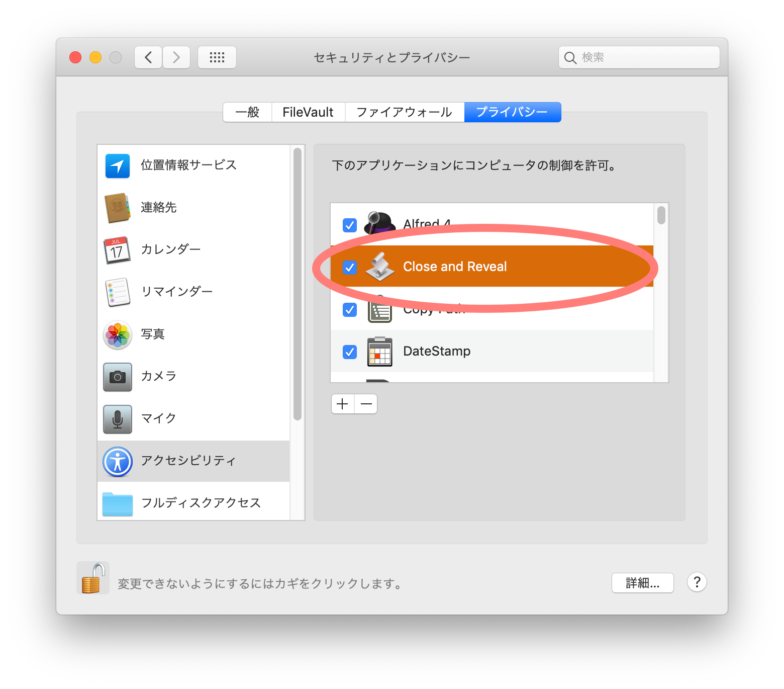Open the Contacts book icon

pyautogui.click(x=118, y=208)
